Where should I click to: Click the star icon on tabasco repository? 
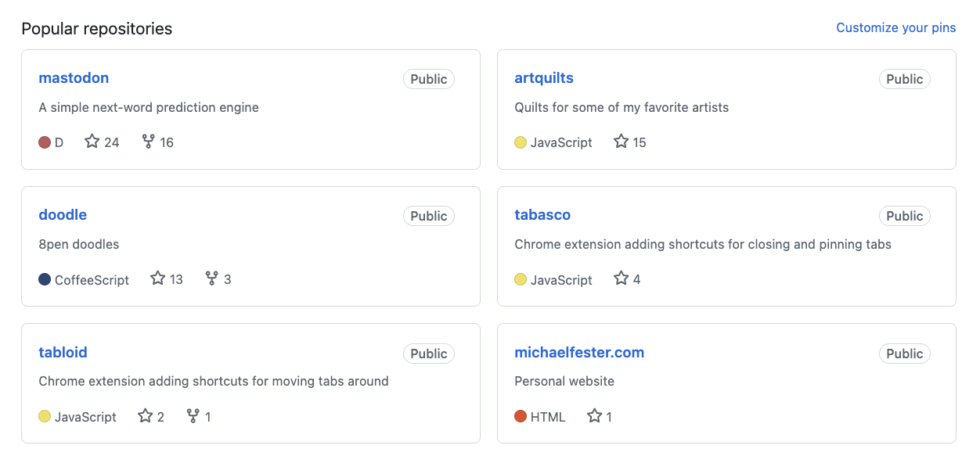(x=622, y=278)
